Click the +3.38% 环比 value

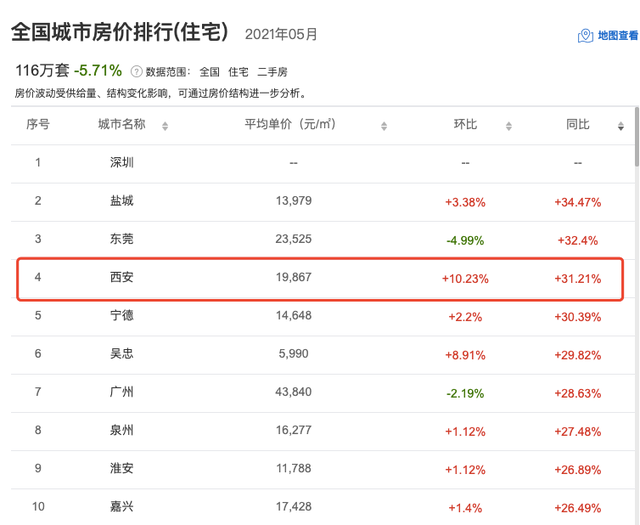coord(465,202)
